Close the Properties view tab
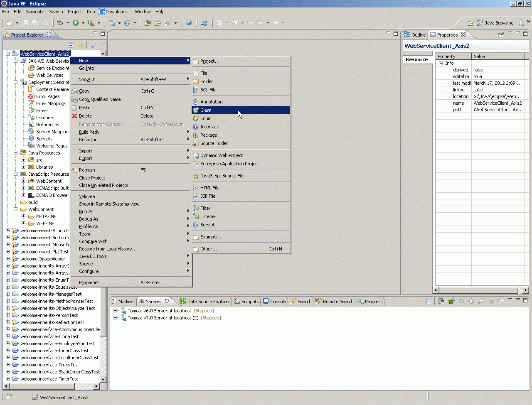This screenshot has width=532, height=405. [463, 34]
